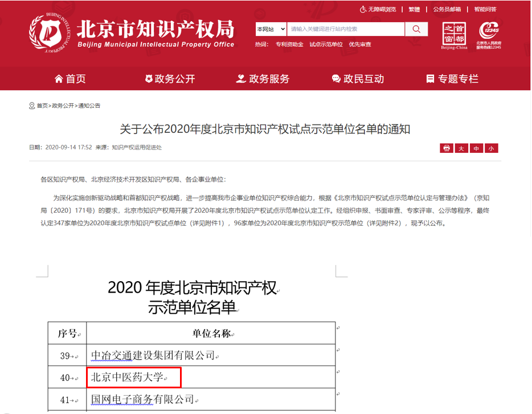The image size is (532, 414).
Task: Open the 公务员邮箱 link
Action: pyautogui.click(x=447, y=10)
